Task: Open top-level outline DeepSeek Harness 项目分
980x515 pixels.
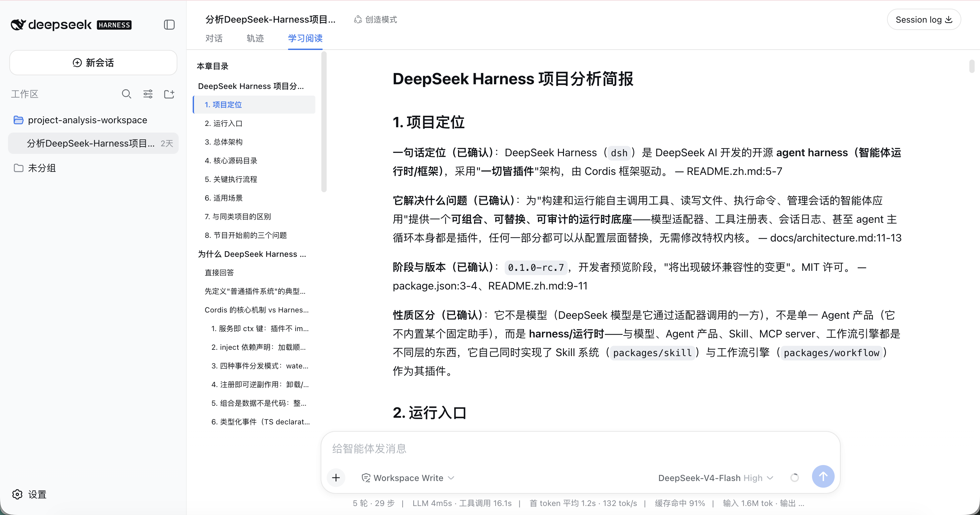Action: (x=254, y=86)
